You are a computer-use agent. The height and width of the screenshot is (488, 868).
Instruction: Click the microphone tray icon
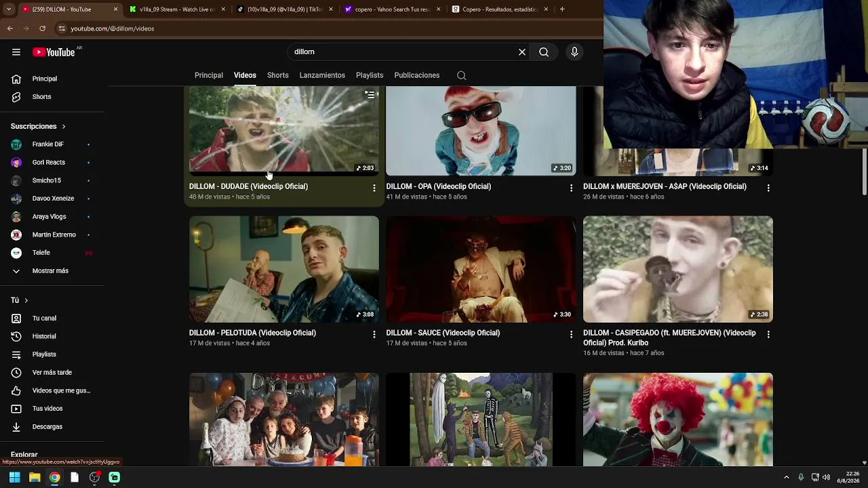pyautogui.click(x=801, y=477)
